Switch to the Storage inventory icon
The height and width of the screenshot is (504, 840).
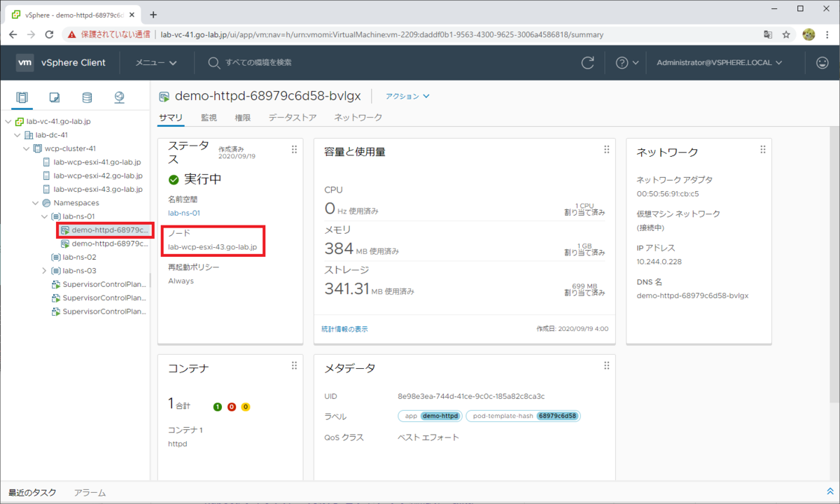(x=86, y=97)
